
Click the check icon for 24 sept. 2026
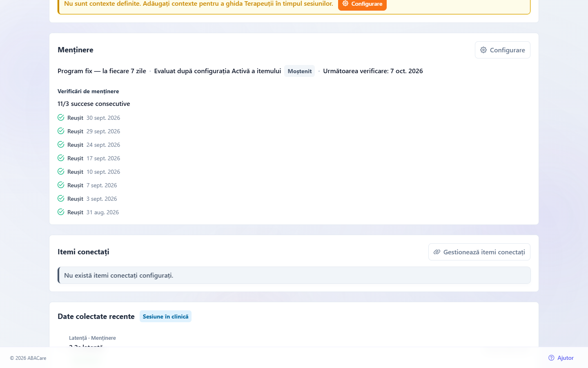click(61, 144)
